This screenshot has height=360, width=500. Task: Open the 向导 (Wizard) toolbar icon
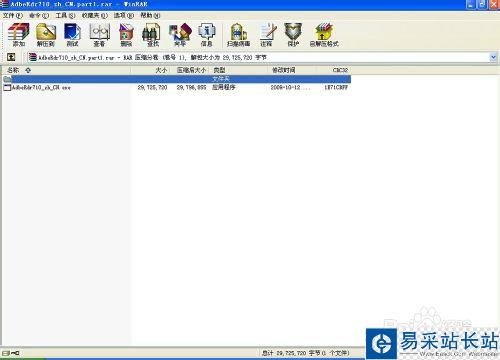pos(180,35)
